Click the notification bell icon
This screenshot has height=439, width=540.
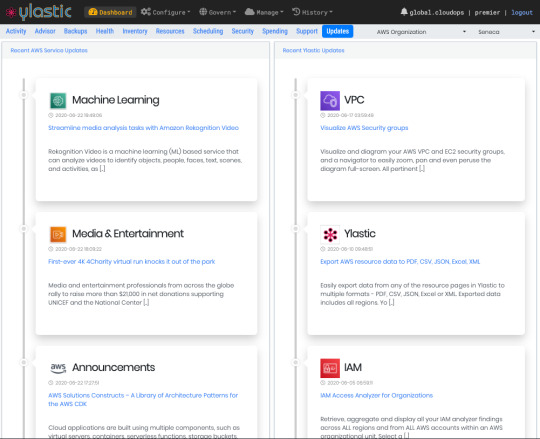click(404, 12)
